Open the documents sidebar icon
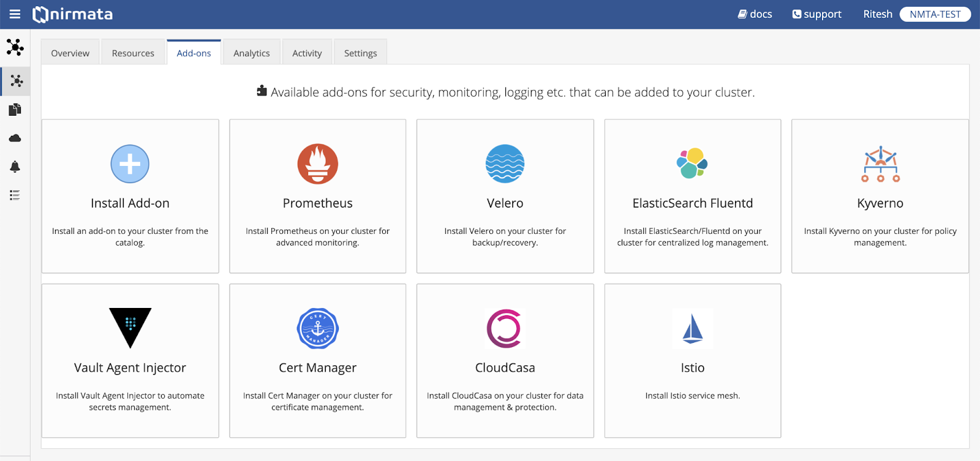980x461 pixels. [x=15, y=110]
